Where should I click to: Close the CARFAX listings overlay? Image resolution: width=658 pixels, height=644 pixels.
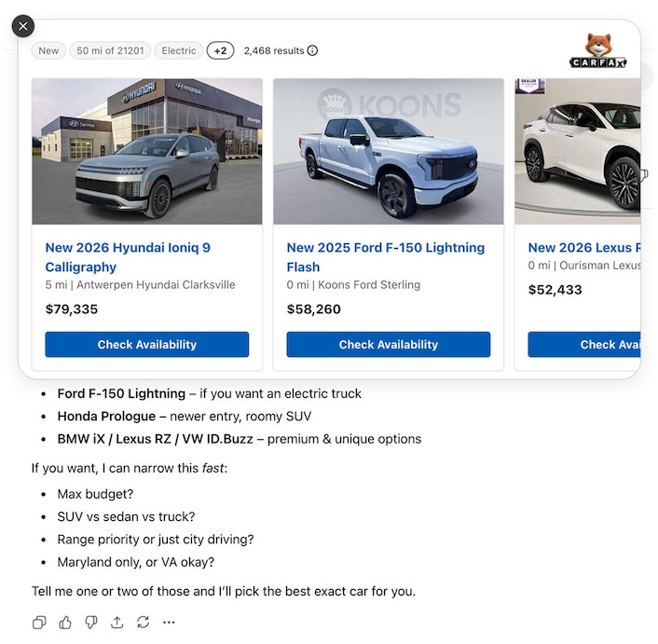click(x=23, y=26)
